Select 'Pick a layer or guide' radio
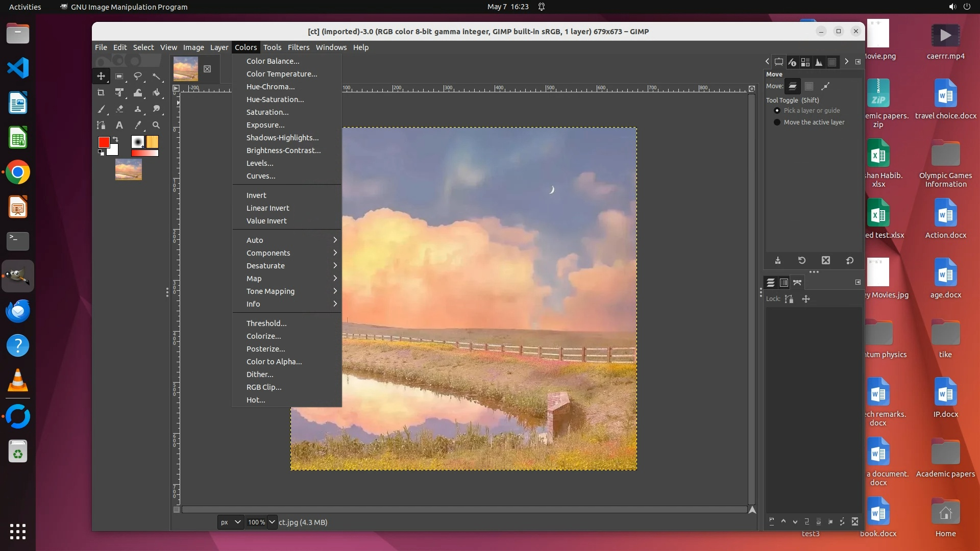980x551 pixels. 777,111
